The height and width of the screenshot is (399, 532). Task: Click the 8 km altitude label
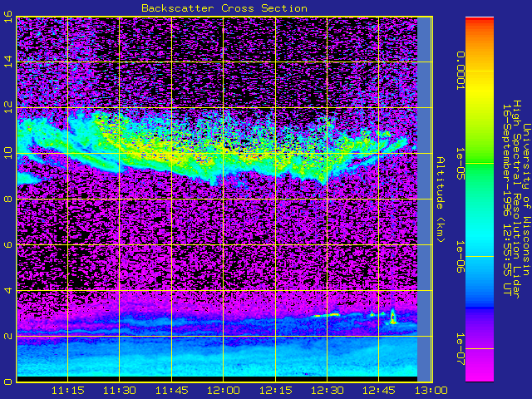point(8,199)
